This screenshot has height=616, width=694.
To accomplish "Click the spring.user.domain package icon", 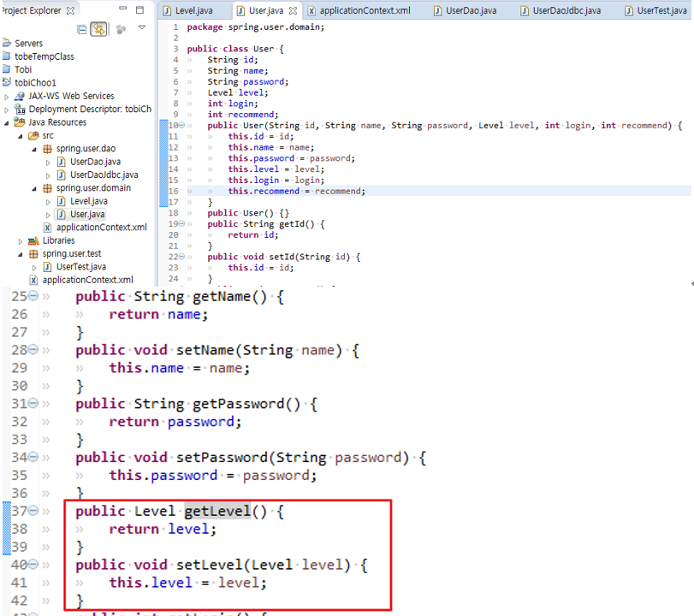I will (x=47, y=188).
